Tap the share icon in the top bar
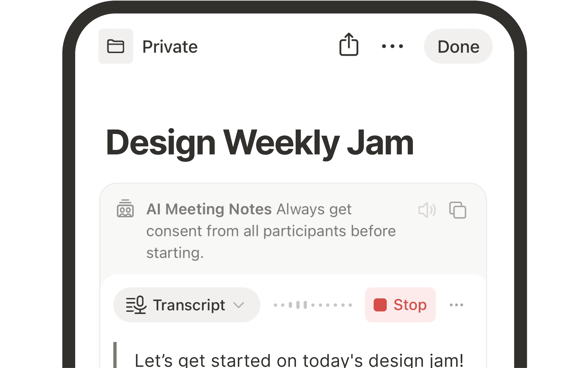Image resolution: width=588 pixels, height=368 pixels. point(349,46)
